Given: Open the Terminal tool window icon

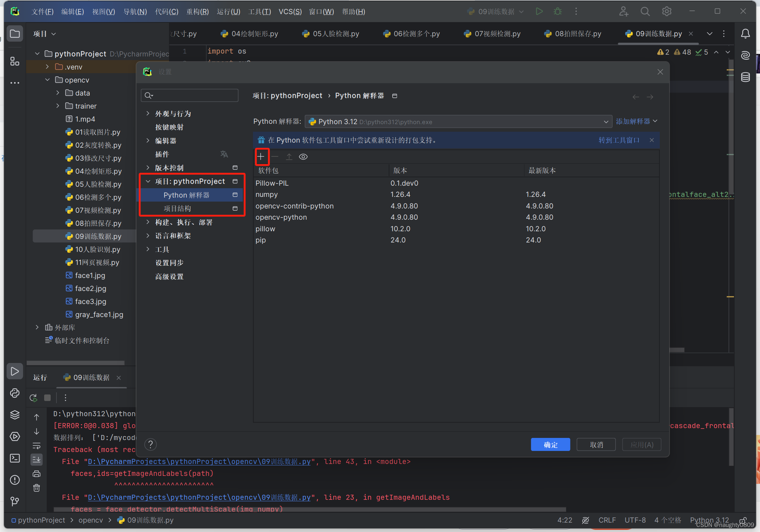Looking at the screenshot, I should [15, 458].
